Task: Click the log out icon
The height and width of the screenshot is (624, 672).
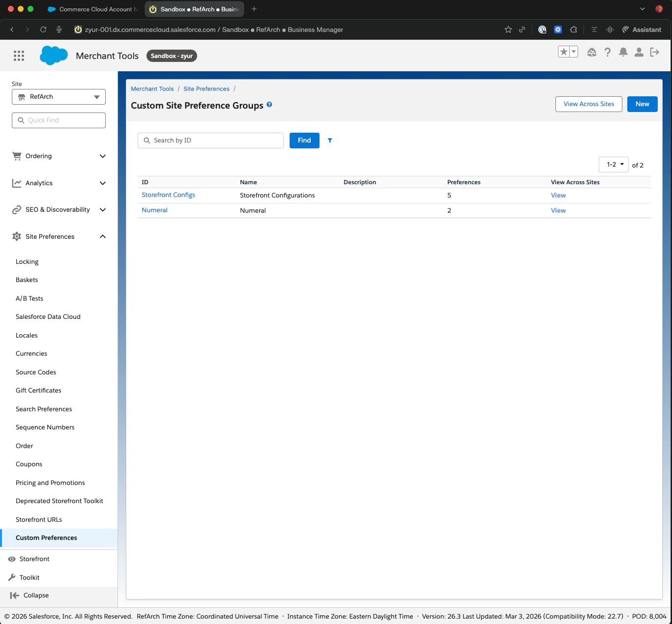Action: [655, 52]
